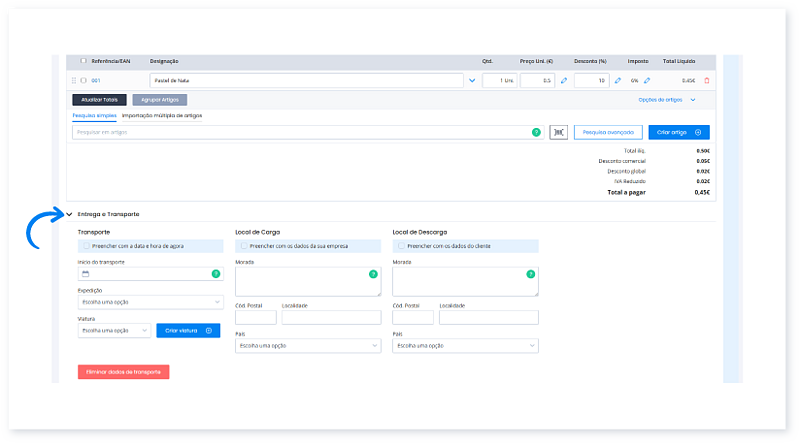Collapse the Entrega e Transporte section
This screenshot has width=800, height=444.
click(x=70, y=214)
